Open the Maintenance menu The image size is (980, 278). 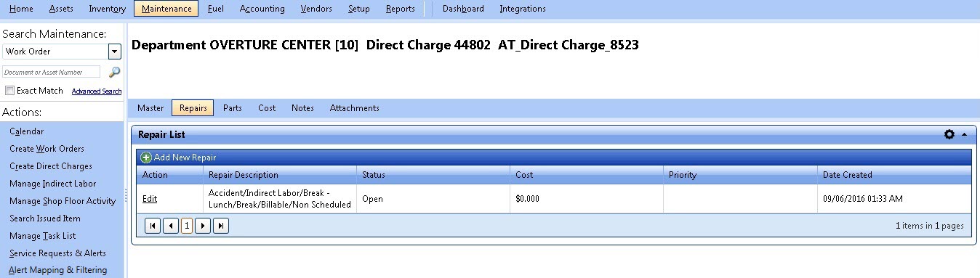166,9
